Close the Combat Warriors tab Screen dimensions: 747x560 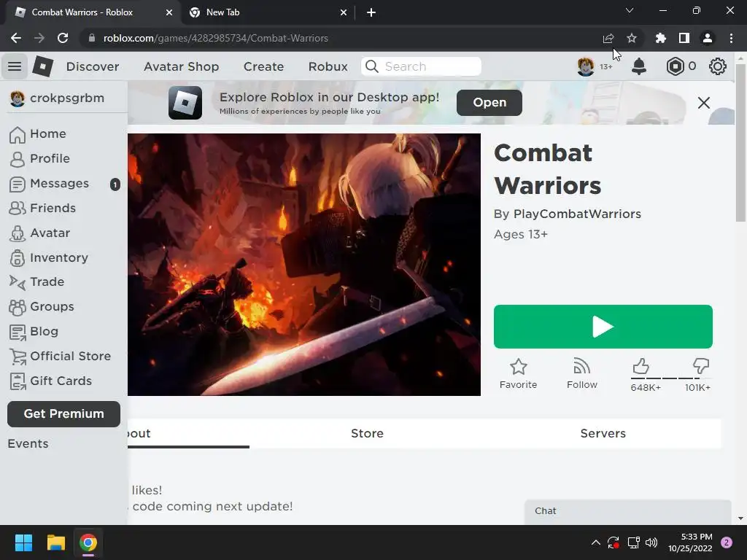pos(169,12)
